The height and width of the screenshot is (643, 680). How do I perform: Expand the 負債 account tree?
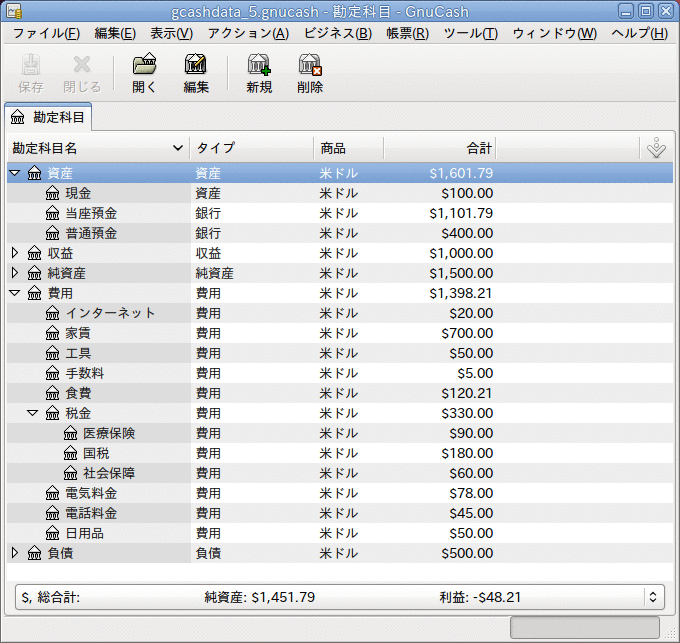(x=15, y=552)
